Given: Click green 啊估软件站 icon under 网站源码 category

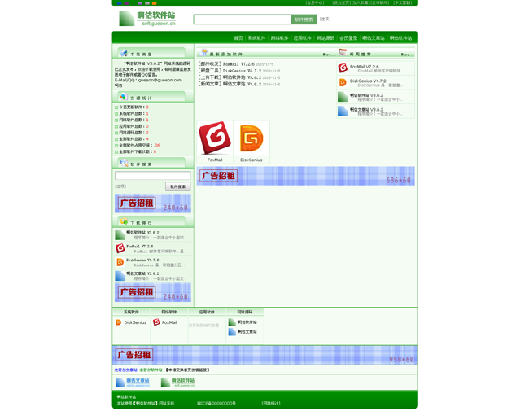Looking at the screenshot, I should pos(232,322).
